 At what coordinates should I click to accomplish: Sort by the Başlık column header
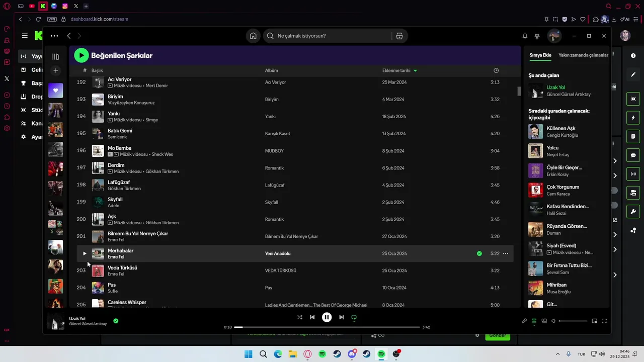click(97, 70)
